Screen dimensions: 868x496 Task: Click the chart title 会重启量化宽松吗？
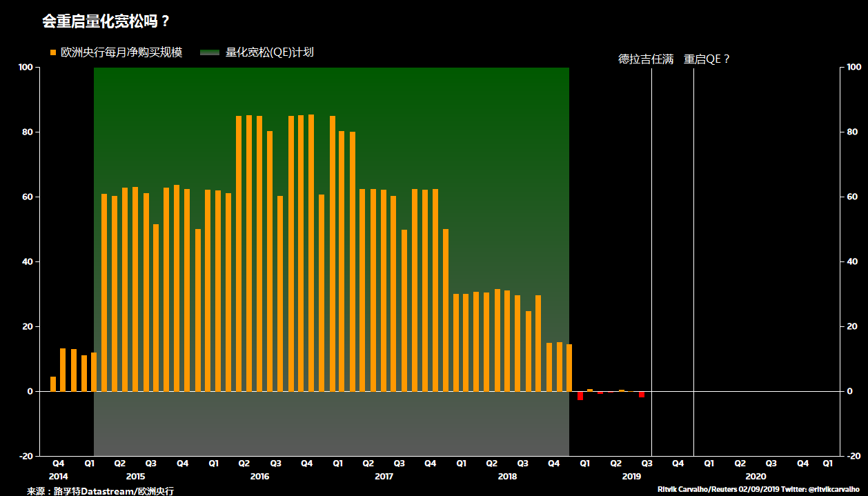point(106,21)
